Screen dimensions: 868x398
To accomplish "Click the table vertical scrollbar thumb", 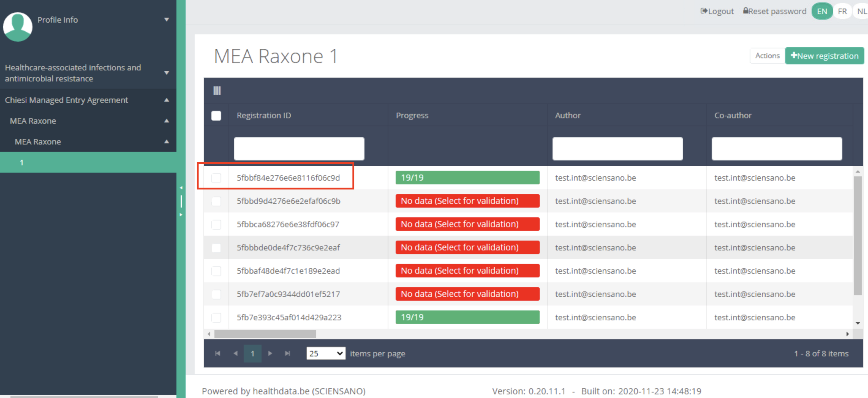I will pyautogui.click(x=858, y=236).
